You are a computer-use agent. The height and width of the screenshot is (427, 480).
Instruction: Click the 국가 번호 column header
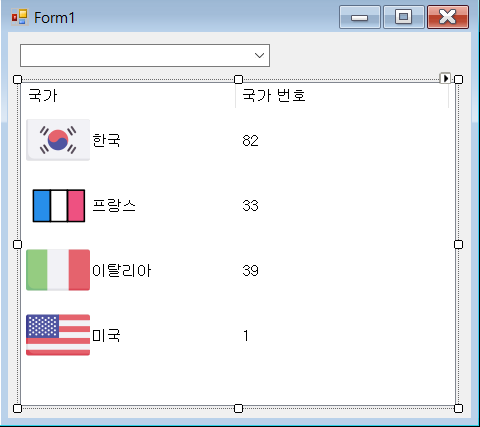click(x=342, y=96)
